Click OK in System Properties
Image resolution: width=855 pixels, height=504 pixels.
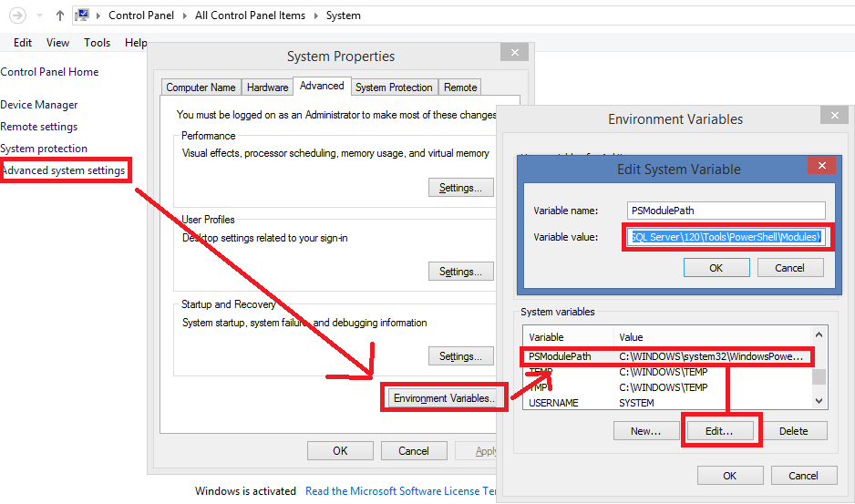tap(340, 450)
